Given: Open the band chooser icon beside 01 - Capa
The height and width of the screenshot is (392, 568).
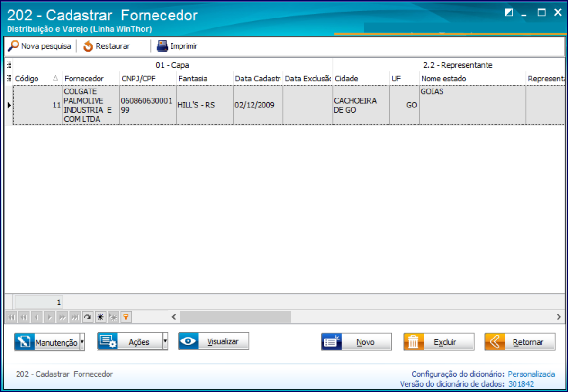Looking at the screenshot, I should pos(9,65).
